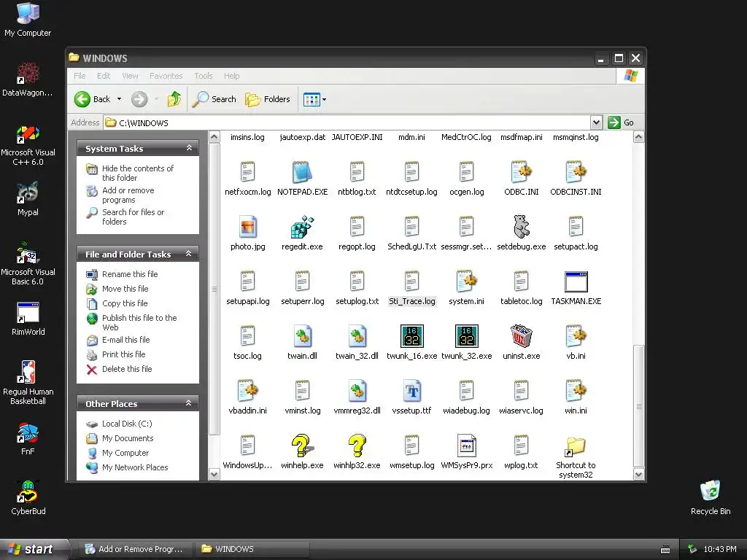Click Delete this file link

[x=127, y=368]
